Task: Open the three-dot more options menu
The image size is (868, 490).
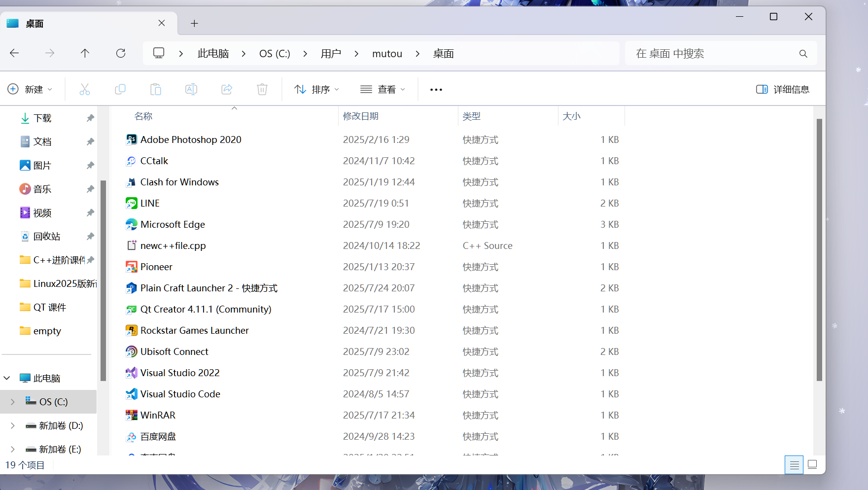Action: coord(436,90)
